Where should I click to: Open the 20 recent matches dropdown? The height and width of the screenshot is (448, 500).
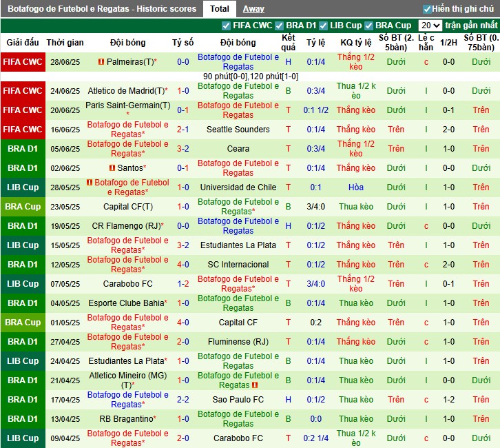[x=430, y=26]
